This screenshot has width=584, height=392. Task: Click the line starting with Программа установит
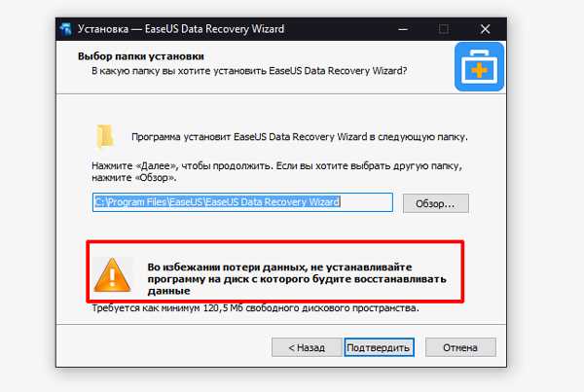[x=300, y=137]
